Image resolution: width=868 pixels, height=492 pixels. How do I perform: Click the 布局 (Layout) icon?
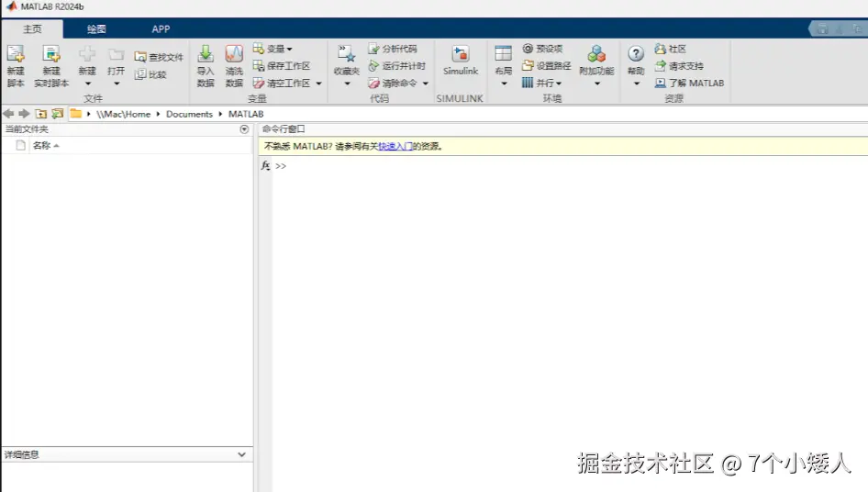pyautogui.click(x=503, y=54)
